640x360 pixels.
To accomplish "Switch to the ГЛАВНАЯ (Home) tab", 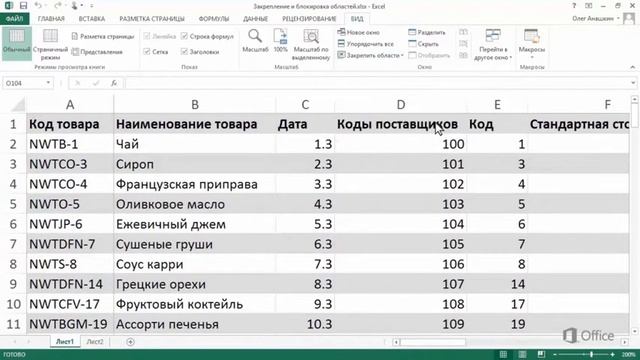I will click(x=51, y=19).
